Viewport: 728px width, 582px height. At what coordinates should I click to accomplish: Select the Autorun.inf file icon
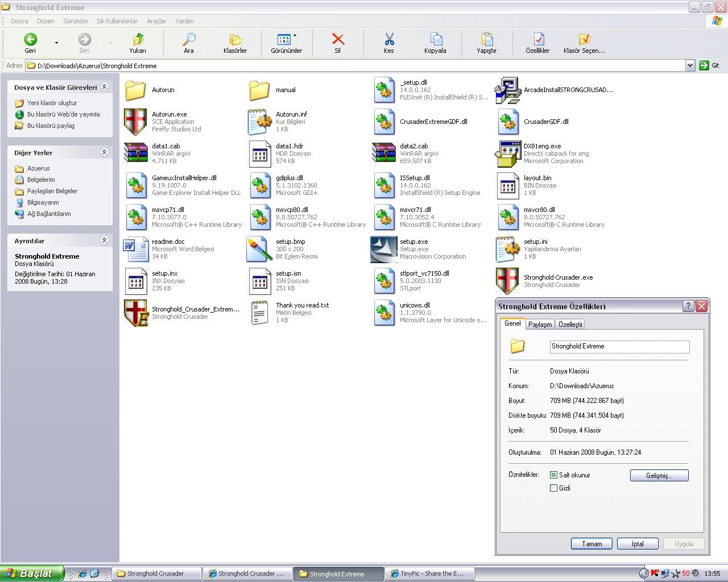pos(259,122)
